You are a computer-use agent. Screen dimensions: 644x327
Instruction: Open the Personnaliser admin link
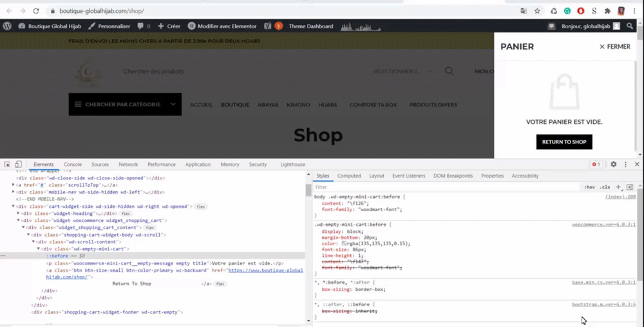[109, 26]
